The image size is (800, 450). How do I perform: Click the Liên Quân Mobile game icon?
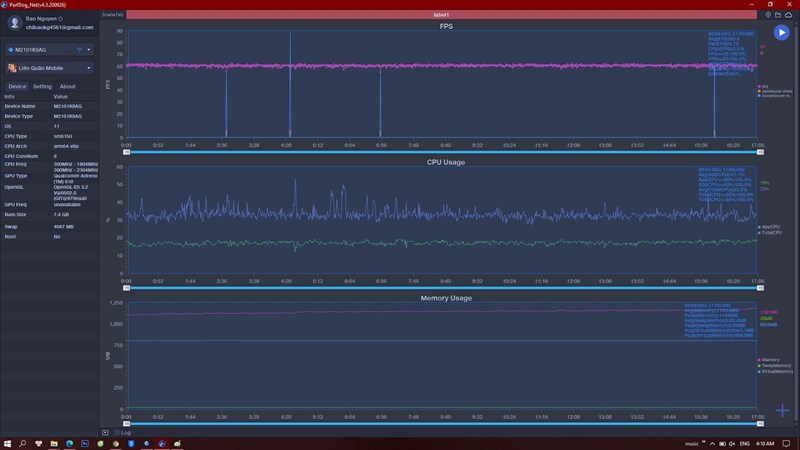(x=12, y=68)
